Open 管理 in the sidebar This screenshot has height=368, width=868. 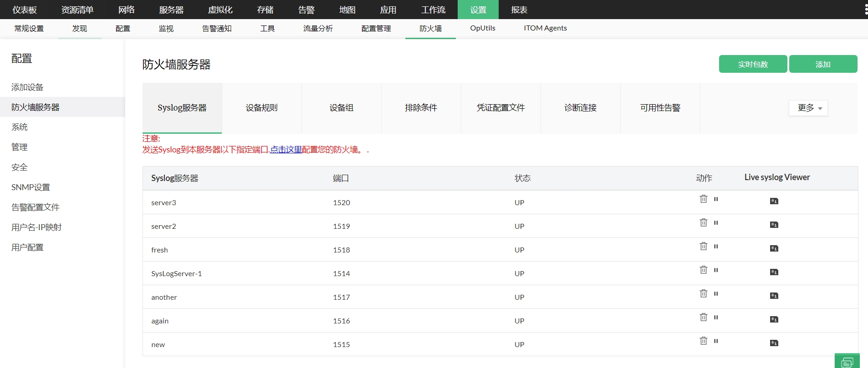click(x=20, y=147)
